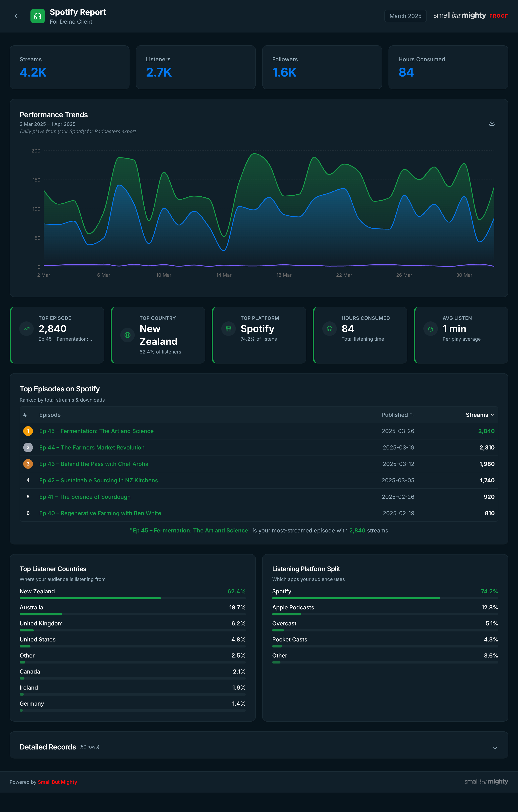This screenshot has width=518, height=812.
Task: Click the silver rank 2 badge
Action: 28,447
